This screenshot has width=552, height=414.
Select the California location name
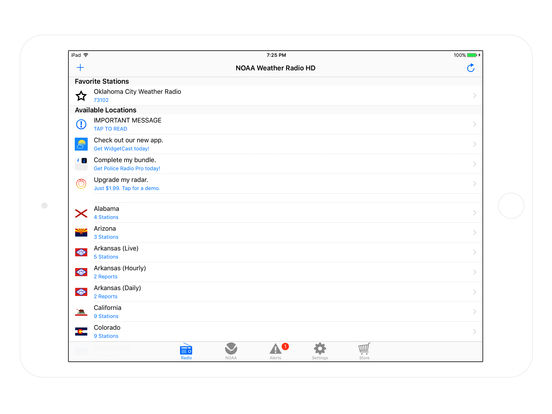(107, 307)
